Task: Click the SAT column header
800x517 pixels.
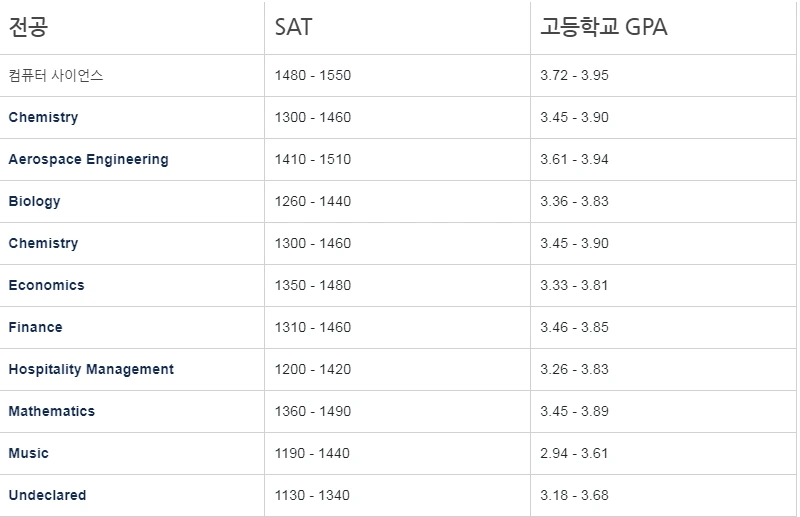Action: [x=293, y=27]
